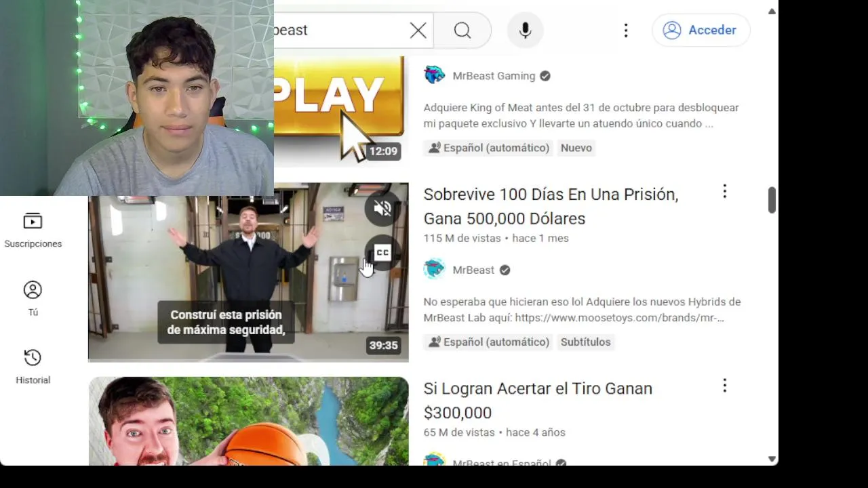868x488 pixels.
Task: Start voice search with the microphone icon
Action: (x=525, y=30)
